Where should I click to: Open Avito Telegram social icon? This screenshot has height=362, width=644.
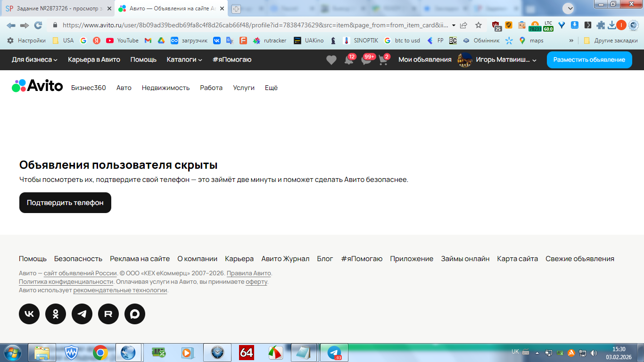82,314
